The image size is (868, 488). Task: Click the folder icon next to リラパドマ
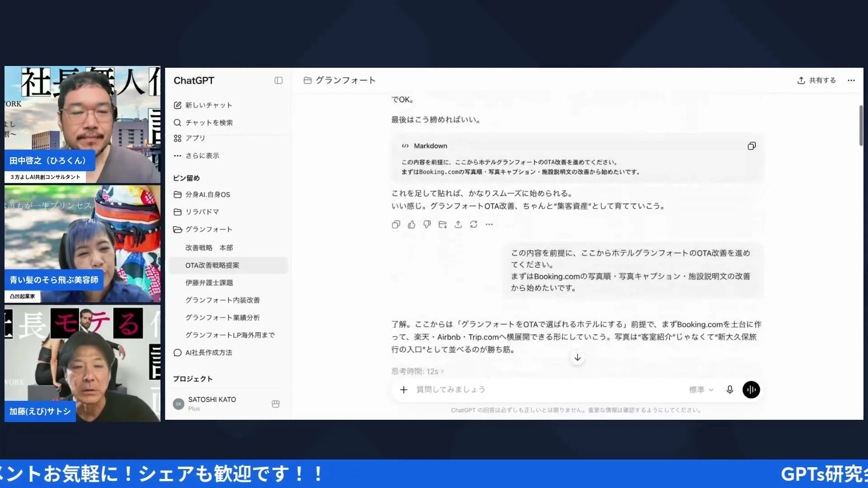click(x=178, y=212)
